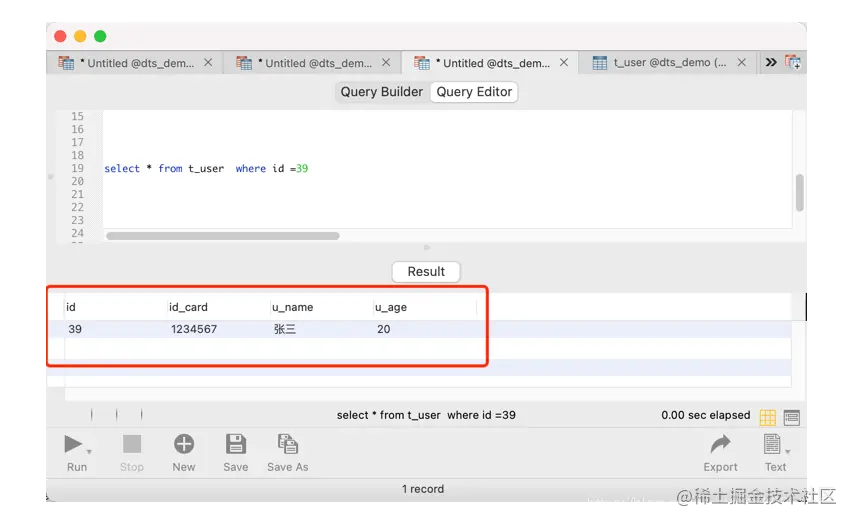Viewport: 853px width, 523px height.
Task: Click the where keyword in the editor
Action: 251,169
